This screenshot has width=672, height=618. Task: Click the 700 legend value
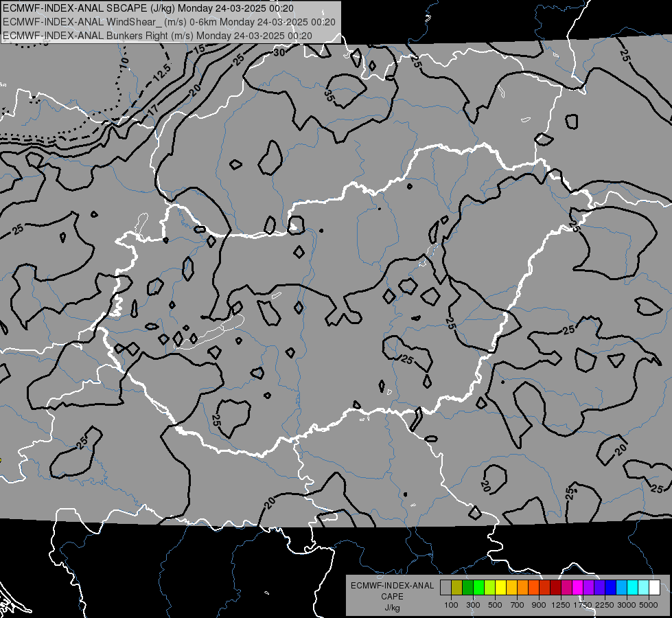point(518,605)
